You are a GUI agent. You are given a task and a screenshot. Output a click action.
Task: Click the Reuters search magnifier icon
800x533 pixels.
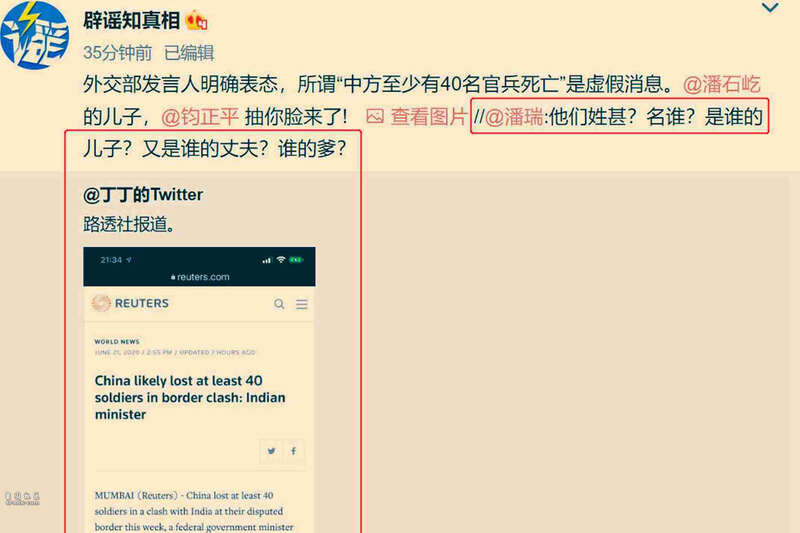click(x=279, y=304)
